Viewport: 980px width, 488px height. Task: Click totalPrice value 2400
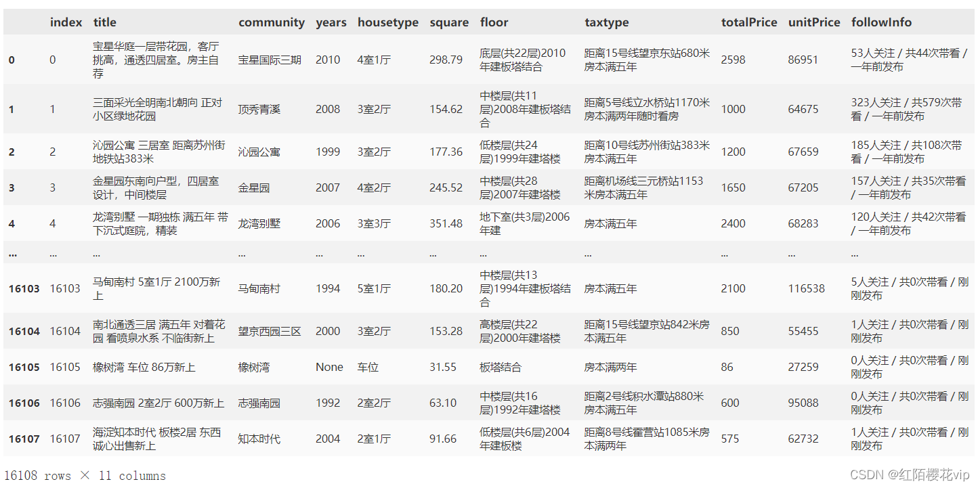(733, 223)
